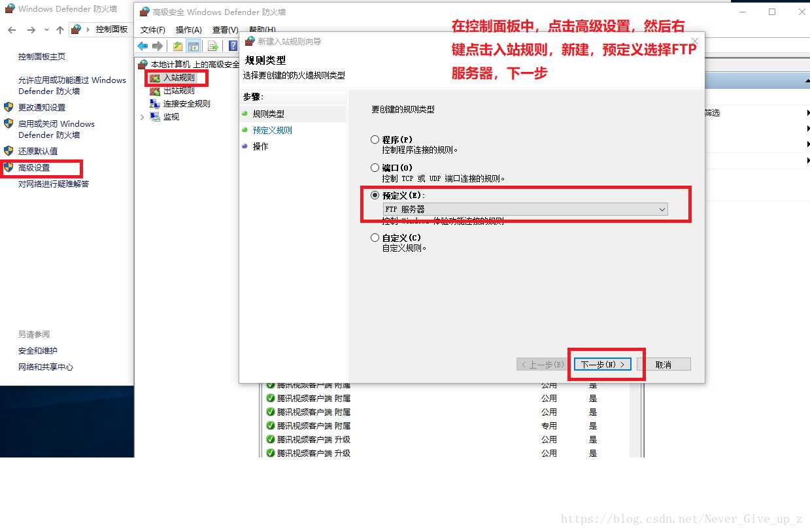Go up one level in Control Panel
The height and width of the screenshot is (532, 810).
(60, 30)
